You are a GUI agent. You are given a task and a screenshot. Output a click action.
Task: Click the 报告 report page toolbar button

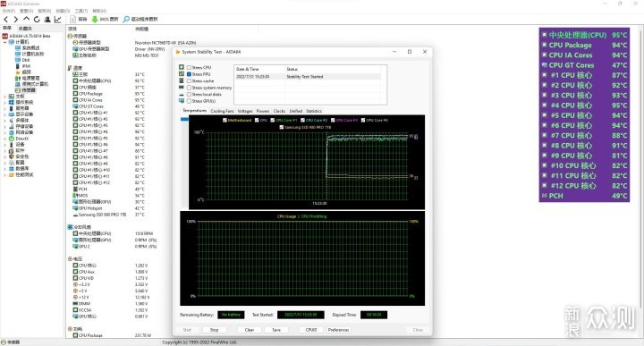pyautogui.click(x=79, y=20)
